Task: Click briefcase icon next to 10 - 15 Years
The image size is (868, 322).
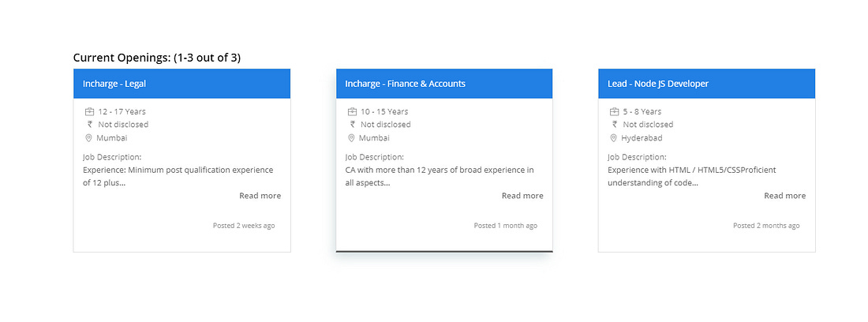Action: point(351,112)
